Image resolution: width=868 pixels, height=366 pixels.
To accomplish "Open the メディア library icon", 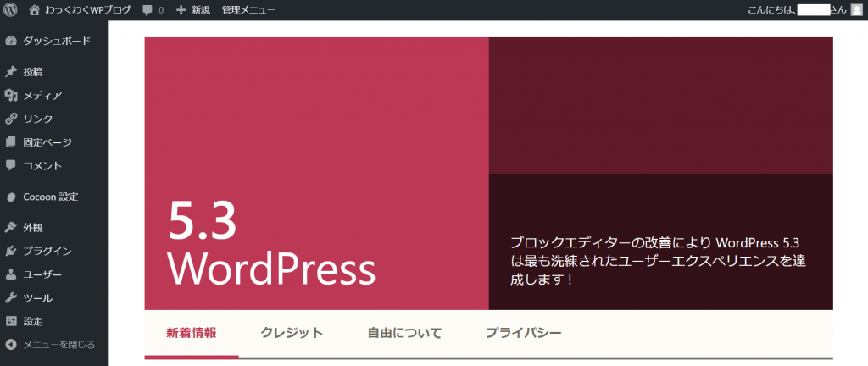I will click(x=11, y=96).
